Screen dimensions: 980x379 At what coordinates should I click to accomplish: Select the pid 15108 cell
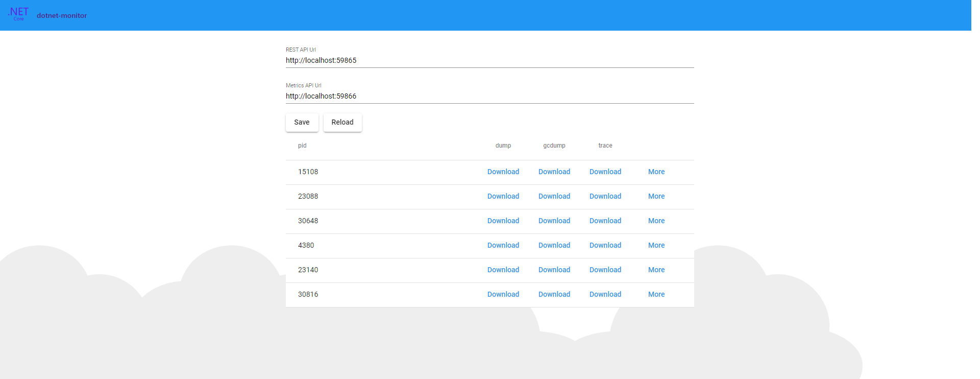308,172
